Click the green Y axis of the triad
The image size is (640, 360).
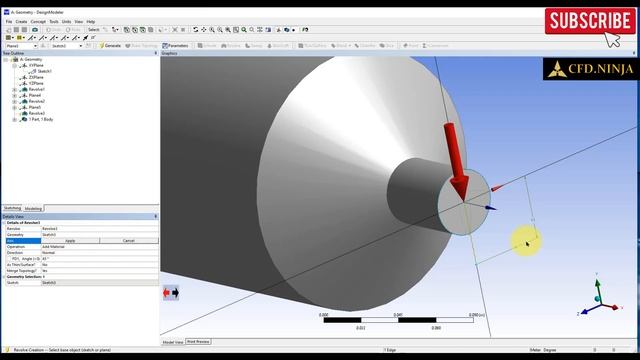point(598,287)
